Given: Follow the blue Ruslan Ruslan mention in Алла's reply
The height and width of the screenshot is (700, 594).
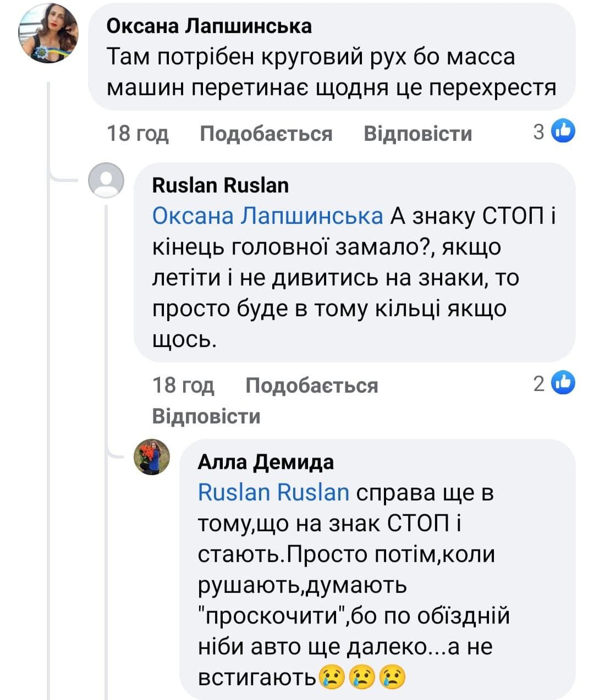Looking at the screenshot, I should 273,492.
